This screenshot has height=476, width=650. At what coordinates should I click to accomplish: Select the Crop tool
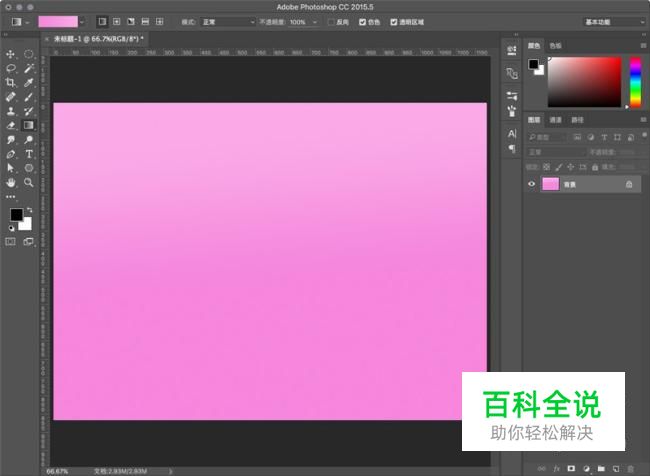click(x=11, y=83)
